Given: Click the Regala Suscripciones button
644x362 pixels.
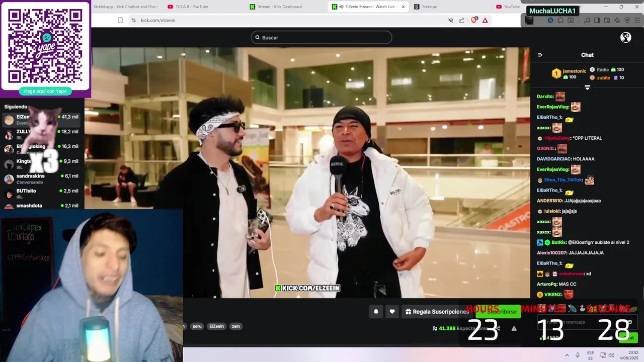Looking at the screenshot, I should [438, 312].
